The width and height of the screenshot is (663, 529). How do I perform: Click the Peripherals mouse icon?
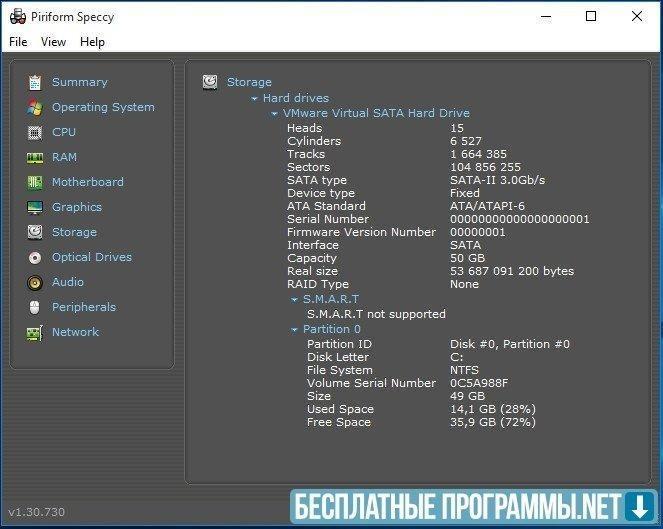point(35,307)
